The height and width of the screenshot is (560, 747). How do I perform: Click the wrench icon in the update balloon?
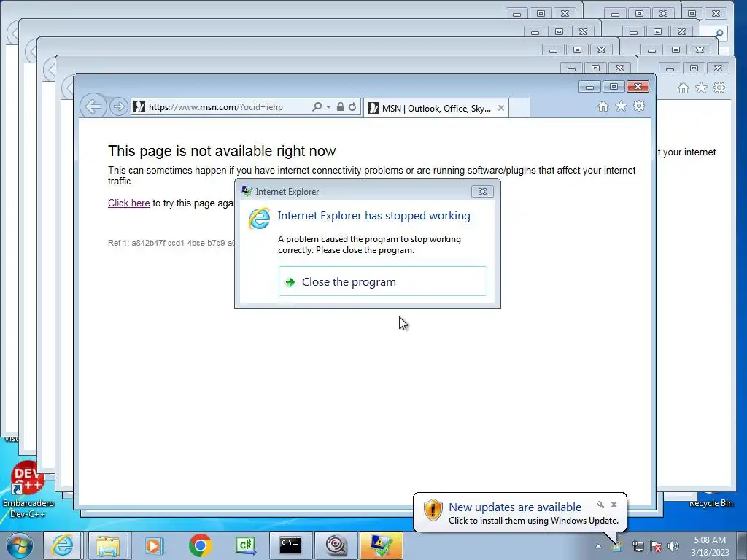pos(600,505)
